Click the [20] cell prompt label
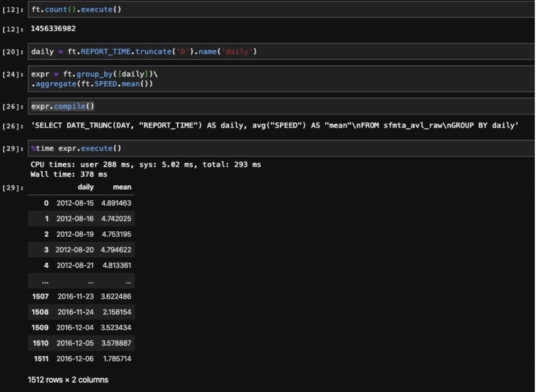 13,52
